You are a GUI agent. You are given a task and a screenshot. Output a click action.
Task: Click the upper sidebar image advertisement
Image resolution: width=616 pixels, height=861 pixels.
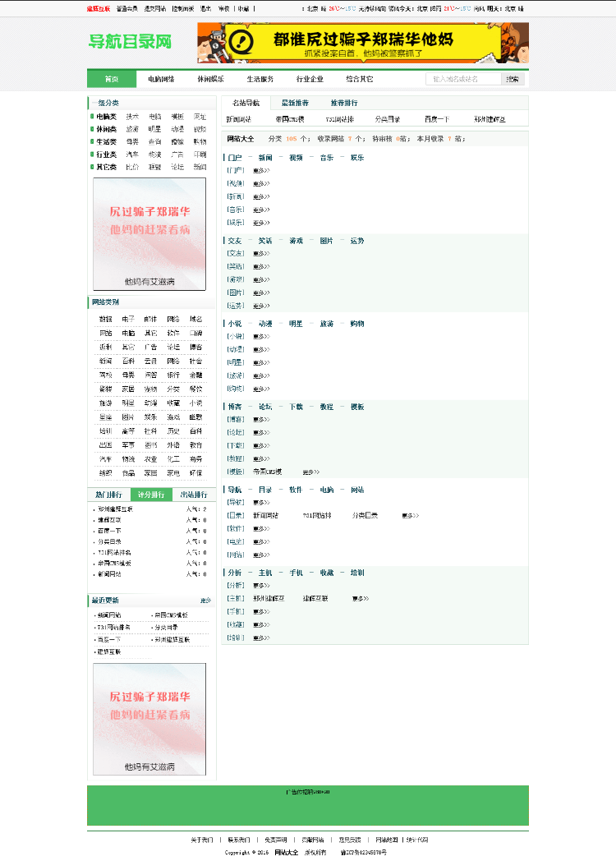(149, 234)
